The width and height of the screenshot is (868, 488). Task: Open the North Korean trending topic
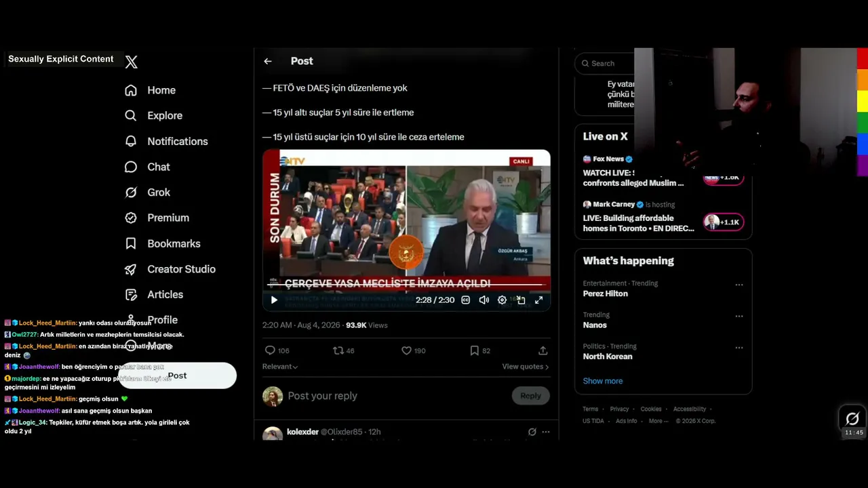click(608, 357)
